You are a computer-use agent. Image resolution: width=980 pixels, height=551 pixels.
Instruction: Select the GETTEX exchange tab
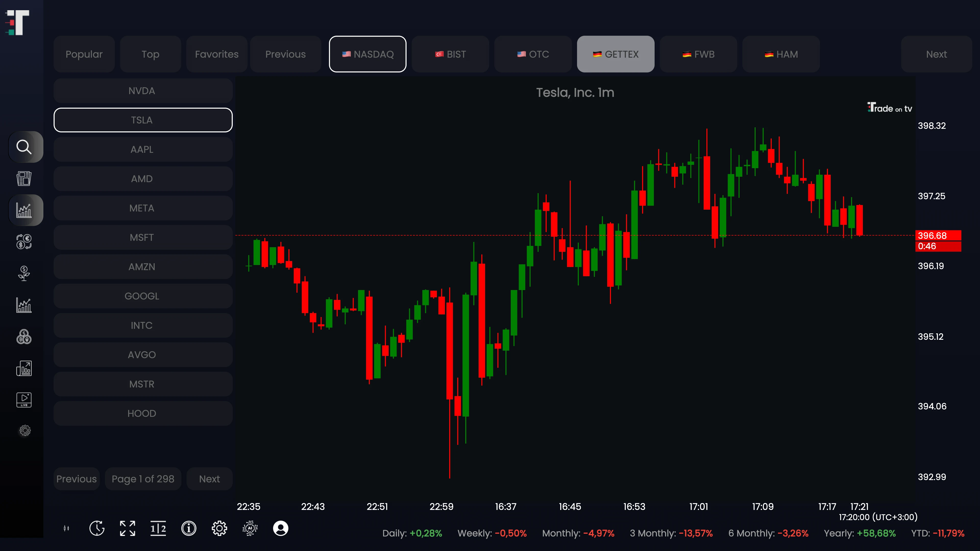point(616,54)
